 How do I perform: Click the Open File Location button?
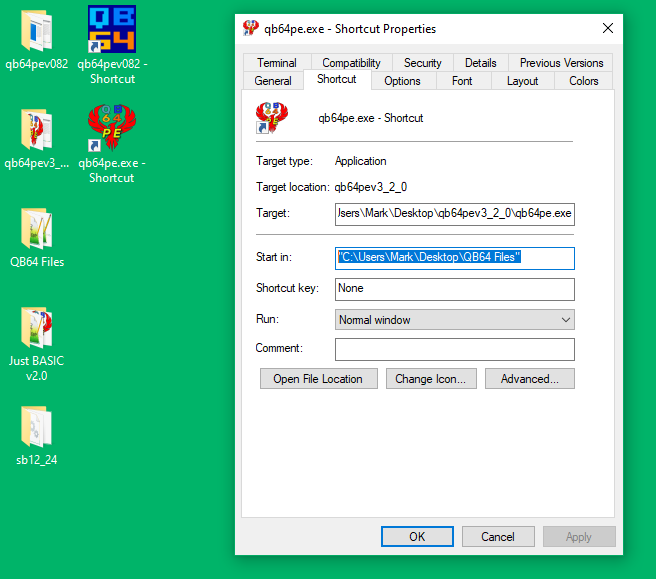(x=318, y=379)
